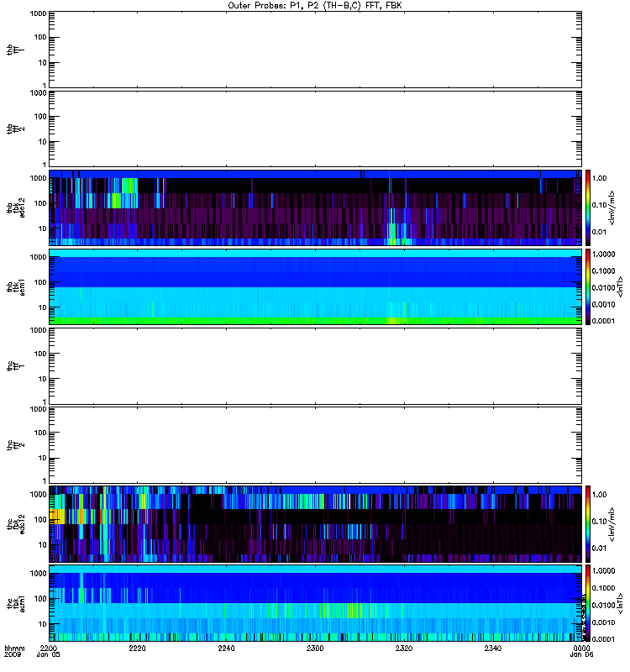
Task: Click the thb scm1 nT color bar
Action: pos(588,286)
